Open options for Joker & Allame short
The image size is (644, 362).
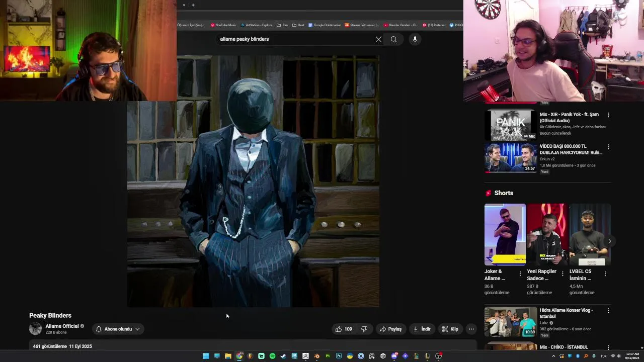520,274
